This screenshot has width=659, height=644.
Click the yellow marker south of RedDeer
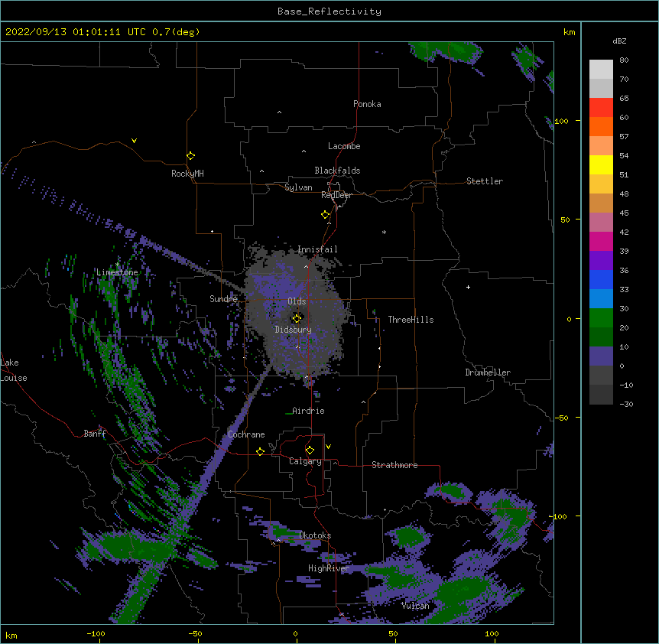tap(326, 215)
